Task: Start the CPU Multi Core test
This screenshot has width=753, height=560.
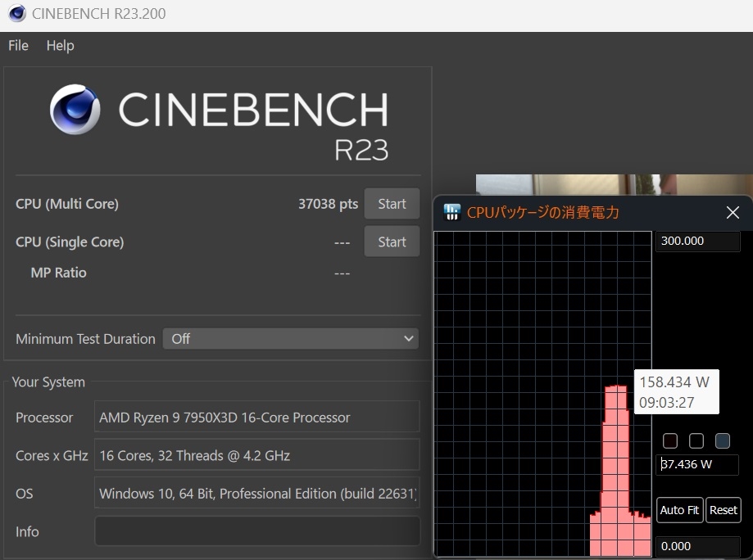Action: tap(392, 204)
